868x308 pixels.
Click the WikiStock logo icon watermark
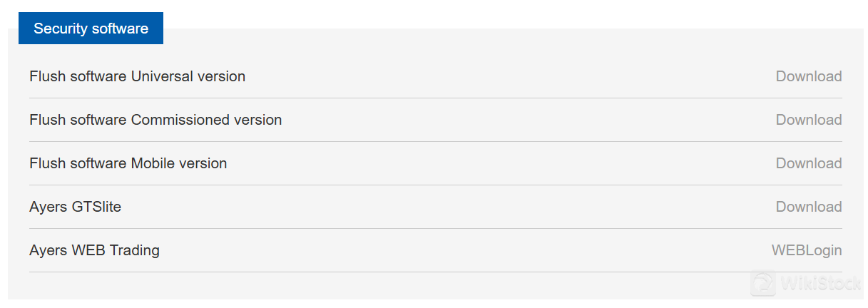(x=764, y=283)
